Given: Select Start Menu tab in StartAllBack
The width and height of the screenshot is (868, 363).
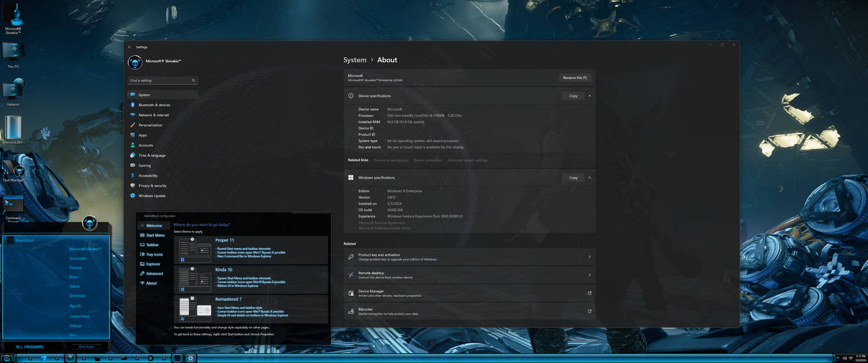Looking at the screenshot, I should [154, 236].
